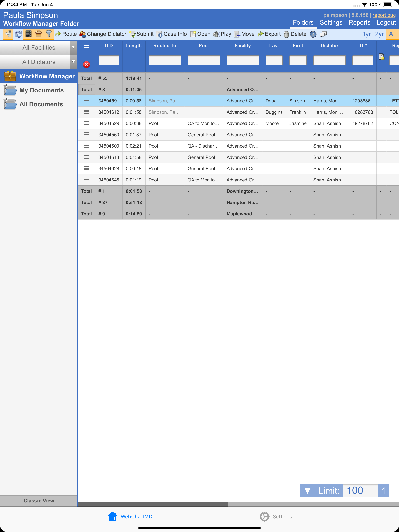The height and width of the screenshot is (532, 399).
Task: Click the Facility filter field
Action: point(243,60)
